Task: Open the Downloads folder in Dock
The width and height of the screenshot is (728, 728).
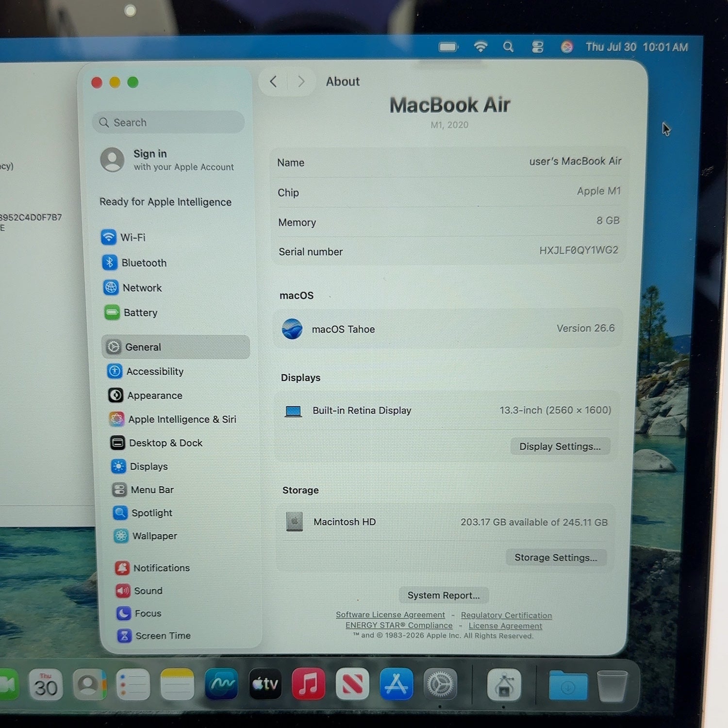Action: (x=568, y=685)
